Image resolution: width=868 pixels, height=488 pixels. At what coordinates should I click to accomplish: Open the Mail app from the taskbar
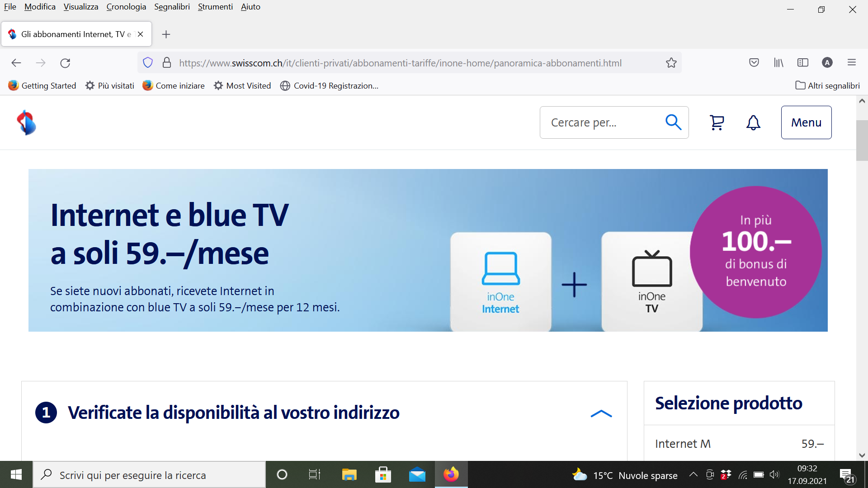point(417,474)
